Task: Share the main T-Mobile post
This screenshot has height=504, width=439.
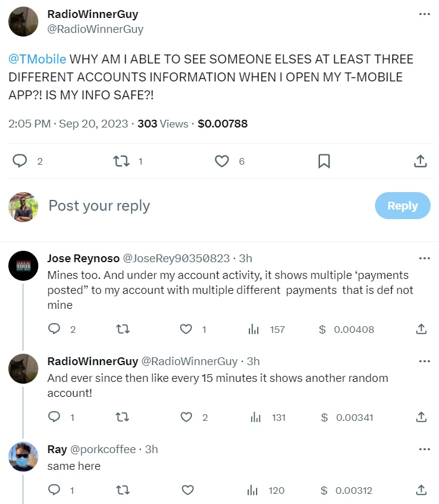Action: click(420, 161)
